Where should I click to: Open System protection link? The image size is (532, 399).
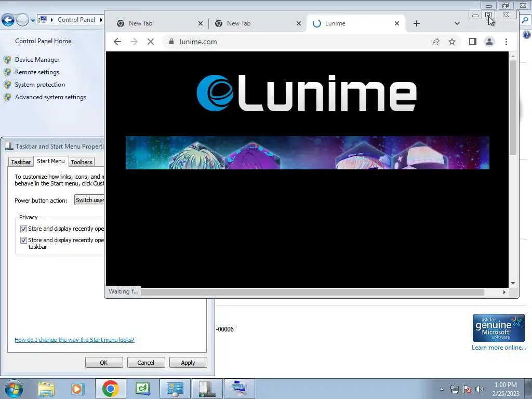click(x=39, y=85)
